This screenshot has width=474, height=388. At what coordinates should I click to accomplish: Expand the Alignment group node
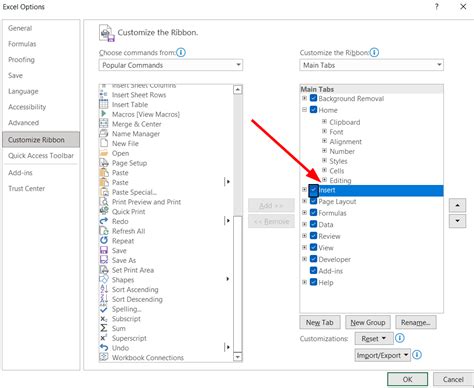[324, 141]
